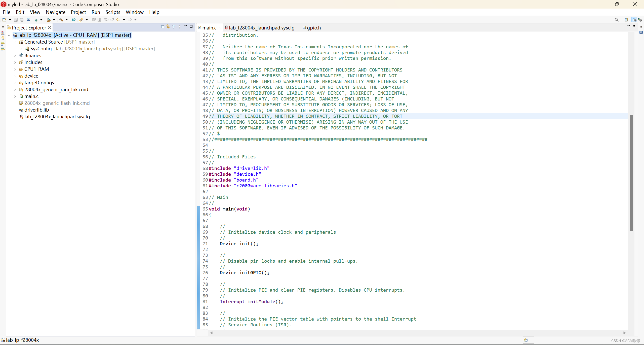
Task: Expand the Includes tree node
Action: point(15,62)
